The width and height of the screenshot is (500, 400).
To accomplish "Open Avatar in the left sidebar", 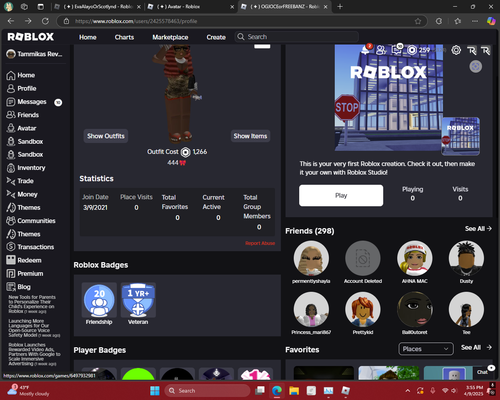I will pos(21,128).
